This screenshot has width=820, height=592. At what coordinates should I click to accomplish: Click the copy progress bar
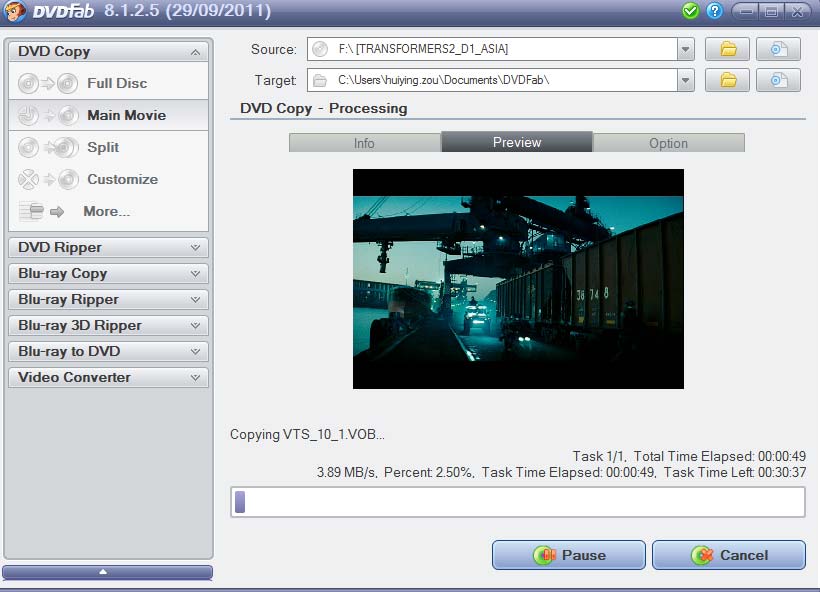click(518, 502)
